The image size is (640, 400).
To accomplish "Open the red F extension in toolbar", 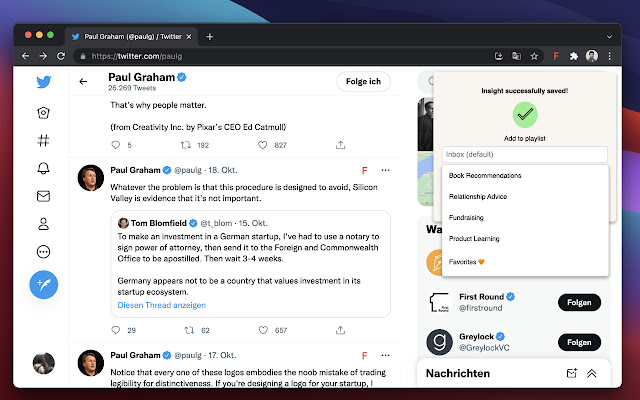I will 556,56.
